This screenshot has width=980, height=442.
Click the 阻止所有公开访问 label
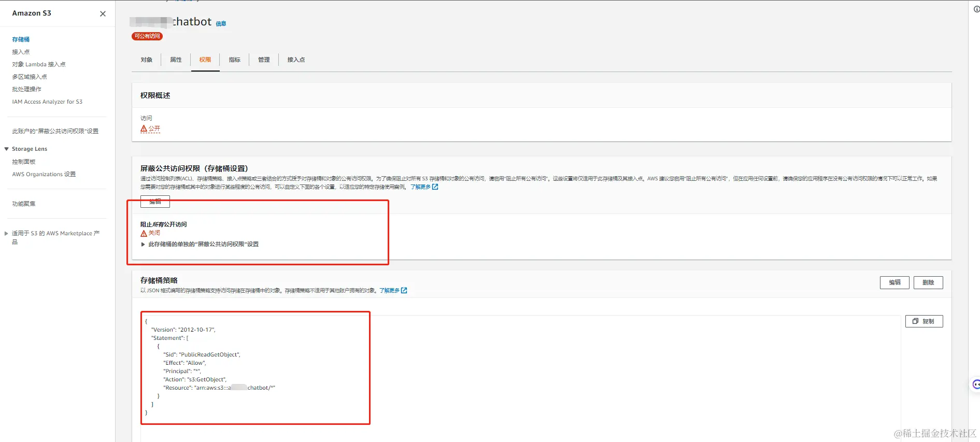(x=164, y=224)
